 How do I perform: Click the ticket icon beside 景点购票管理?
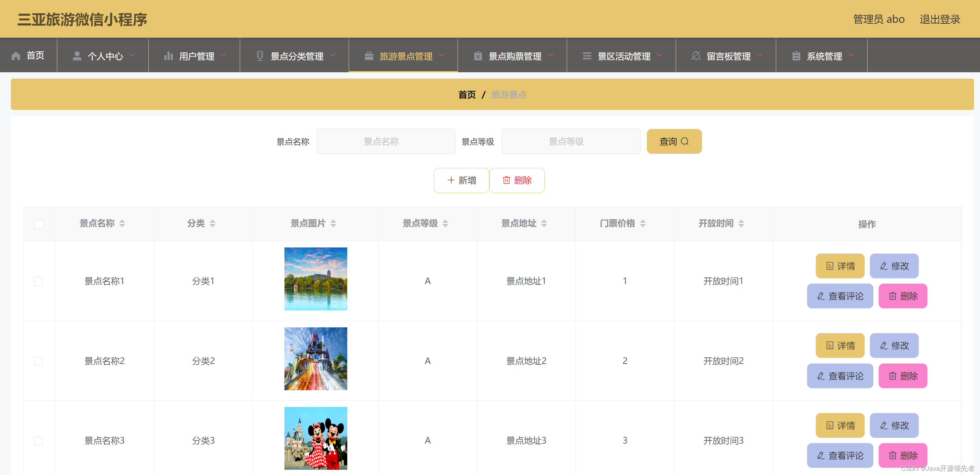478,56
